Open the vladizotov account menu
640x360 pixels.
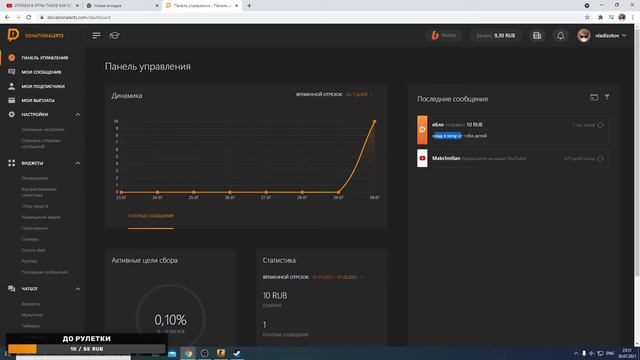pos(602,36)
